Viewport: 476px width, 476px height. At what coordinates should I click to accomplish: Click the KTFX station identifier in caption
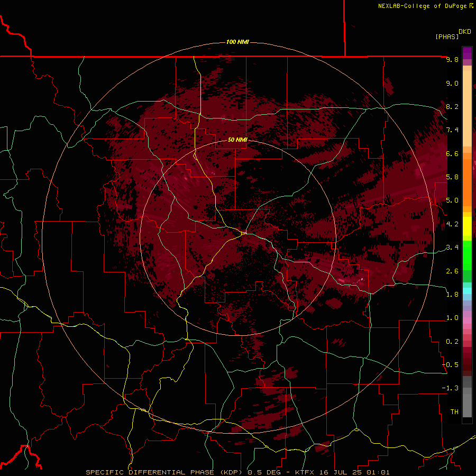(x=305, y=472)
